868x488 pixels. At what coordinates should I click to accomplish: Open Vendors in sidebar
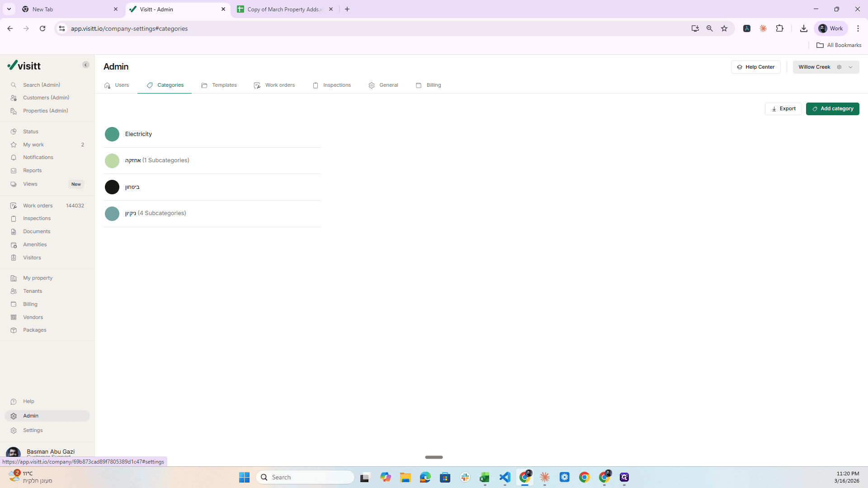pos(33,317)
